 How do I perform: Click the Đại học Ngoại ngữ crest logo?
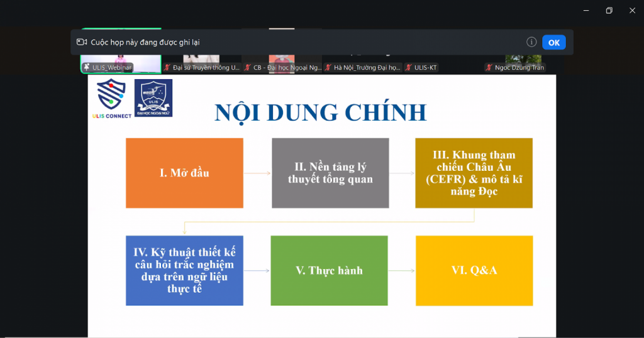(x=153, y=97)
